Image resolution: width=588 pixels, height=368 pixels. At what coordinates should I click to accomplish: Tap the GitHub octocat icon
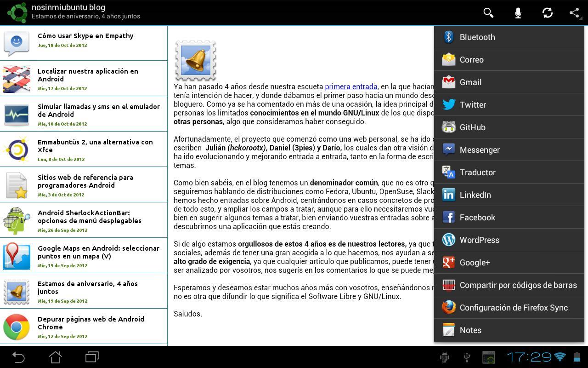click(x=448, y=127)
